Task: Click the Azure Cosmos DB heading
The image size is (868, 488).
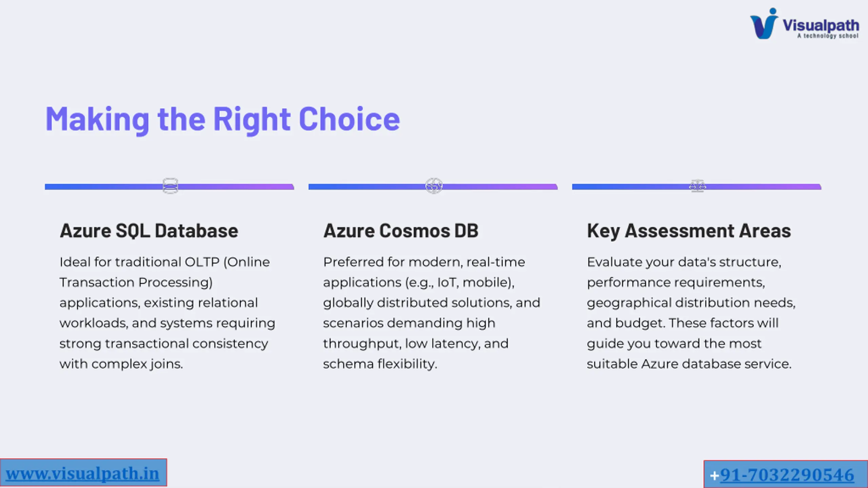Action: pyautogui.click(x=401, y=231)
